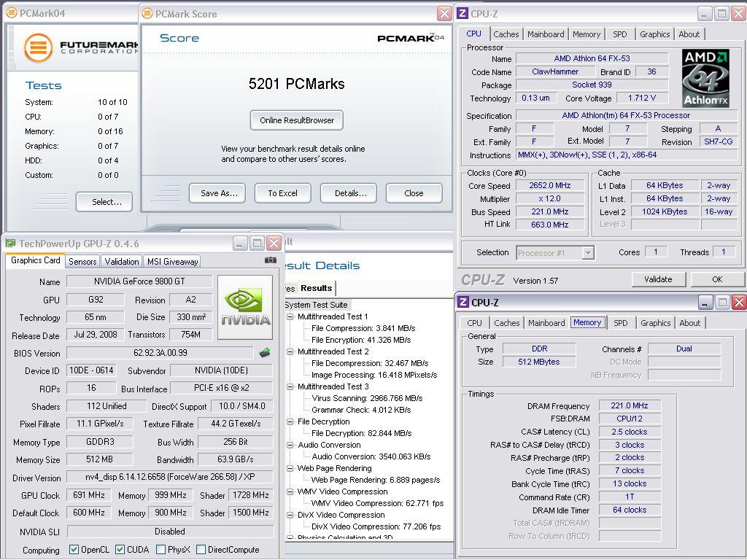
Task: Click the Save As... button
Action: point(217,193)
